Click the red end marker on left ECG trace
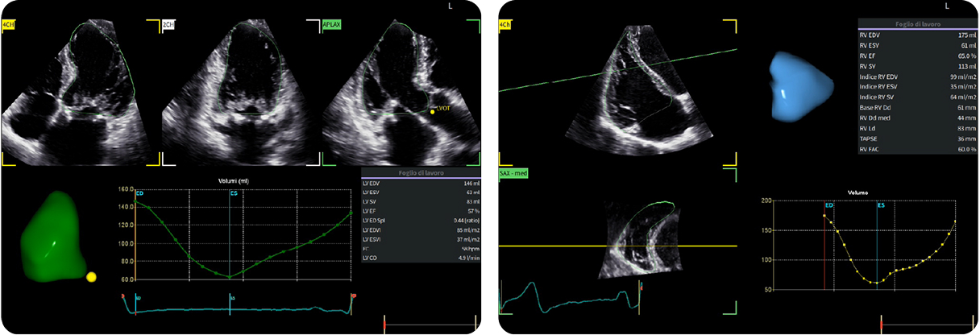The image size is (980, 335). pos(352,296)
